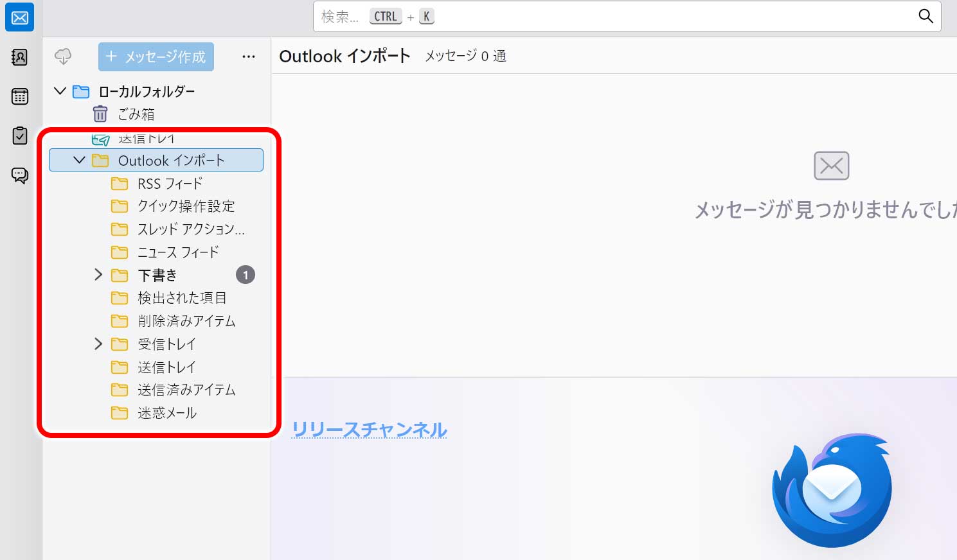
Task: Click the 迷惑メール folder icon
Action: point(120,413)
